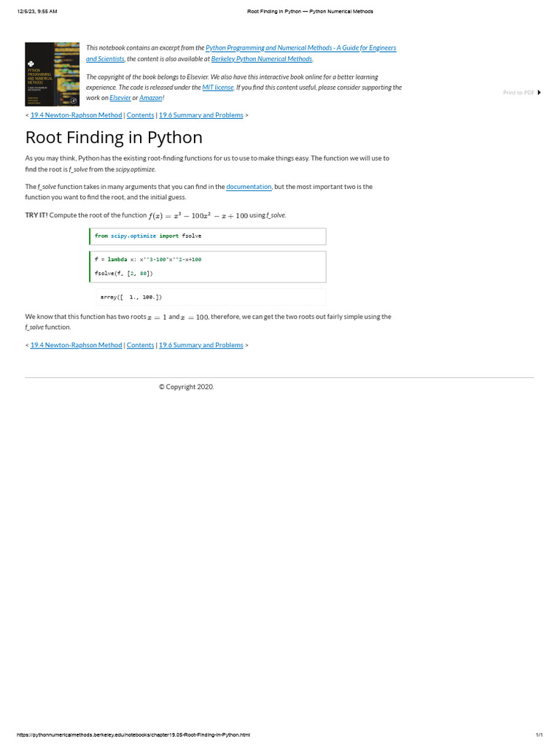Follow the Amazon support link
The width and height of the screenshot is (560, 747).
pos(151,98)
